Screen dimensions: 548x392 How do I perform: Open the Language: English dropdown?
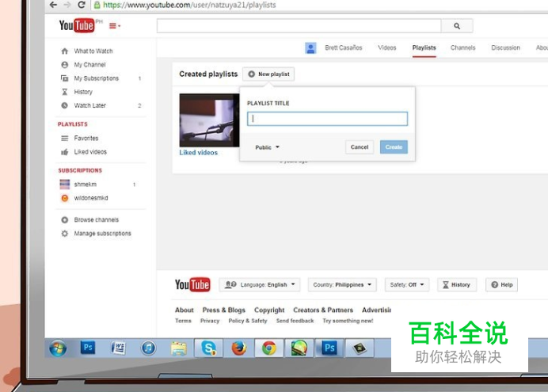(x=259, y=285)
